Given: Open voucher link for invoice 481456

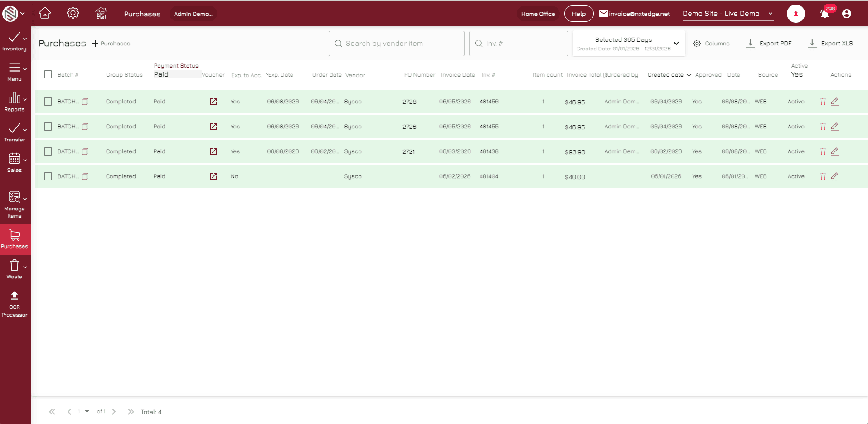Looking at the screenshot, I should point(213,102).
